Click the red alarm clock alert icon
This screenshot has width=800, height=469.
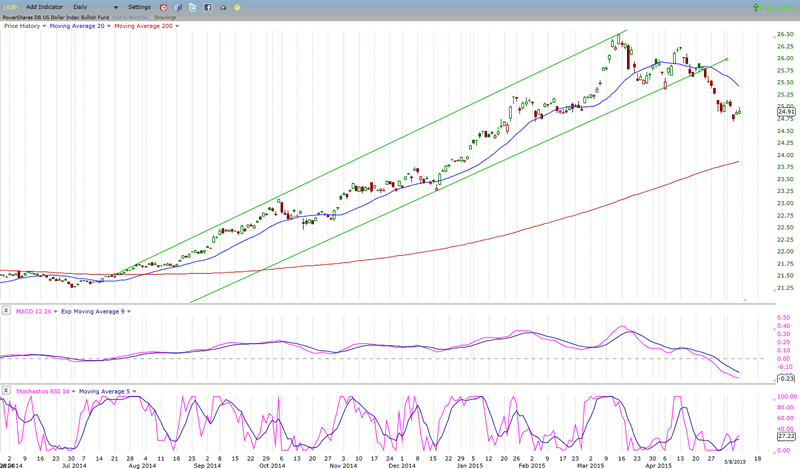(x=163, y=8)
